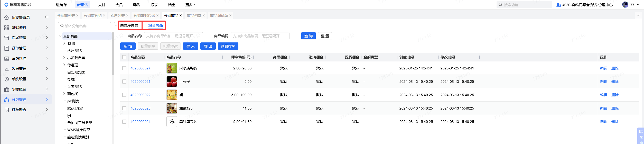Select the checkbox for 测试123 row
The image size is (644, 144).
[124, 108]
